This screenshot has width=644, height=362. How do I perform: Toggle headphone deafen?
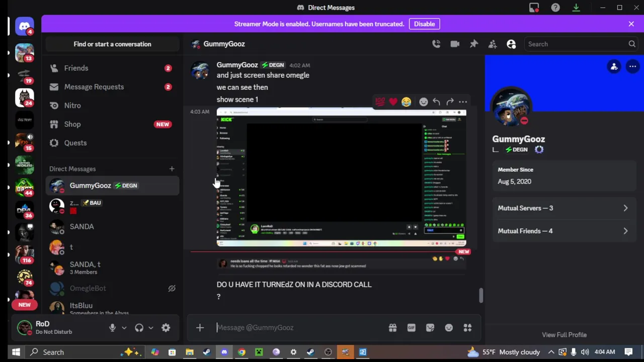tap(139, 328)
